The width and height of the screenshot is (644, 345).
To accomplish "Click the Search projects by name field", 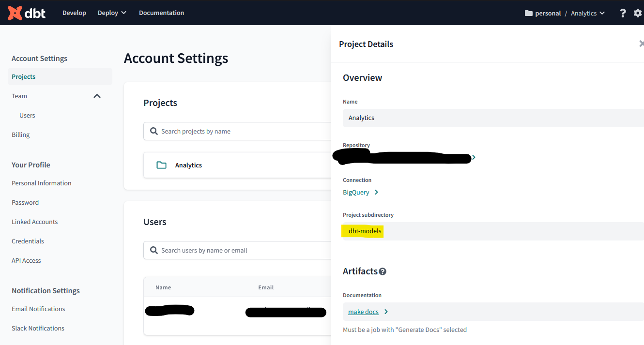I will click(x=237, y=131).
